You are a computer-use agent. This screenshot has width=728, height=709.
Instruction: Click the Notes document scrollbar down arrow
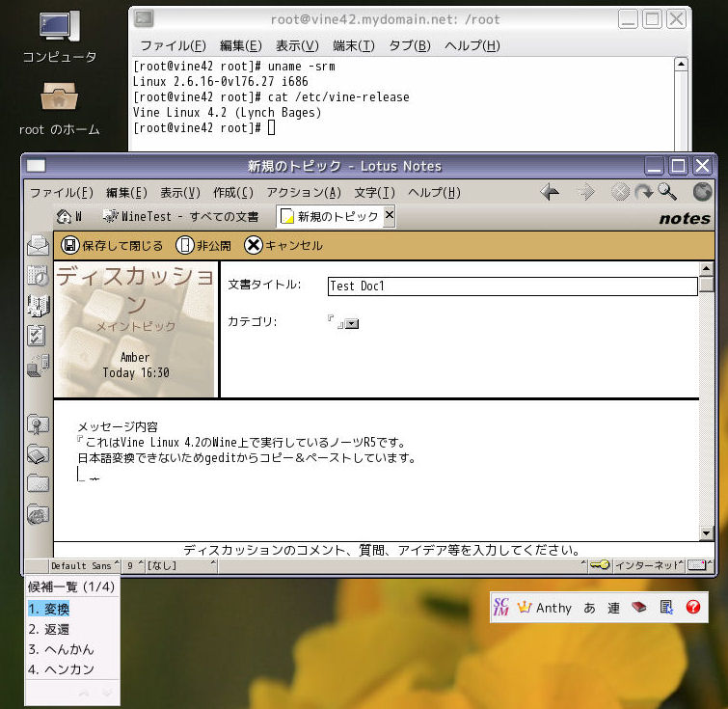coord(706,533)
